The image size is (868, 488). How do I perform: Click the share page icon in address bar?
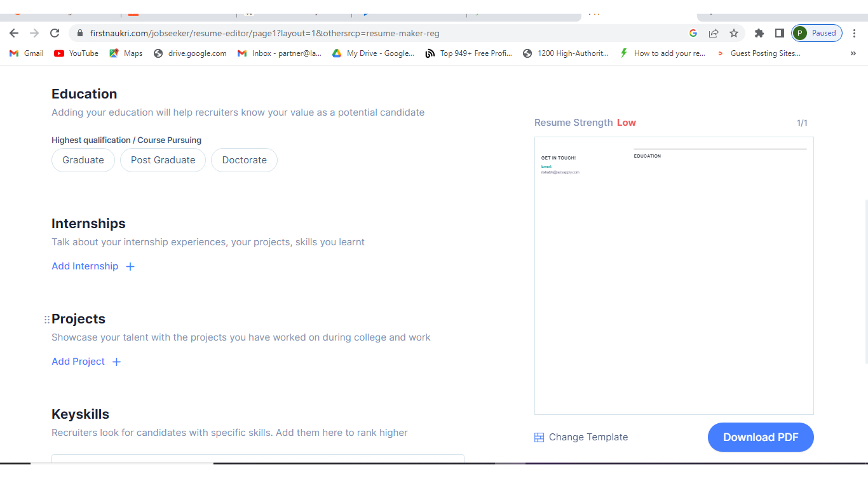point(714,33)
